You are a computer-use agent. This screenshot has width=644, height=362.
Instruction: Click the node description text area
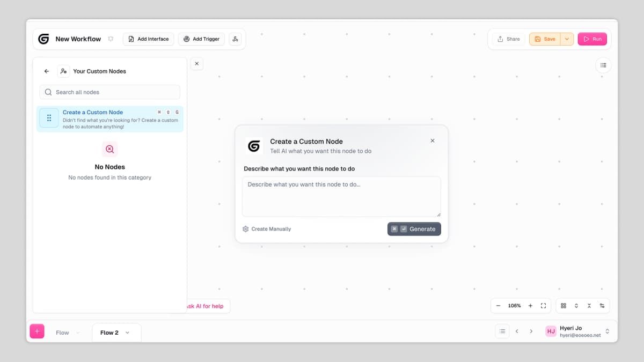[341, 197]
